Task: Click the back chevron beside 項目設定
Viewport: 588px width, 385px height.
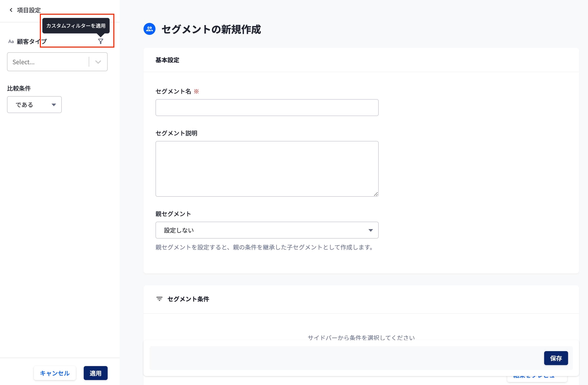Action: coord(11,10)
